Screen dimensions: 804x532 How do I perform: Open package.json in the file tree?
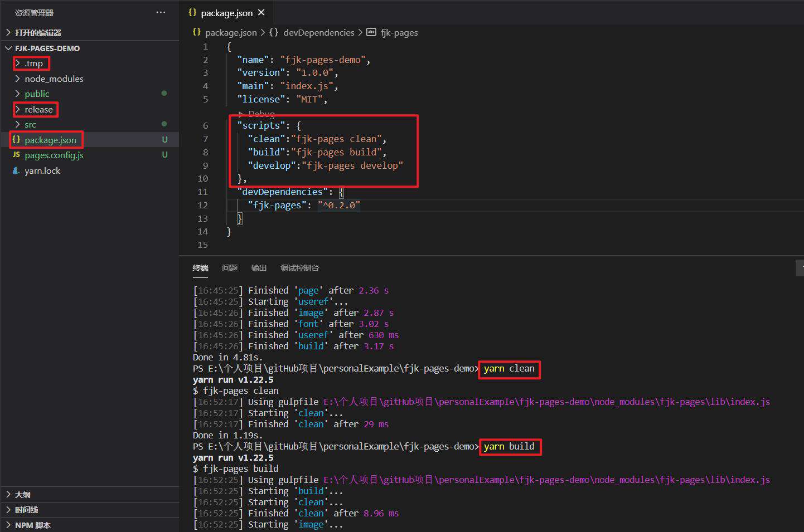pyautogui.click(x=90, y=140)
